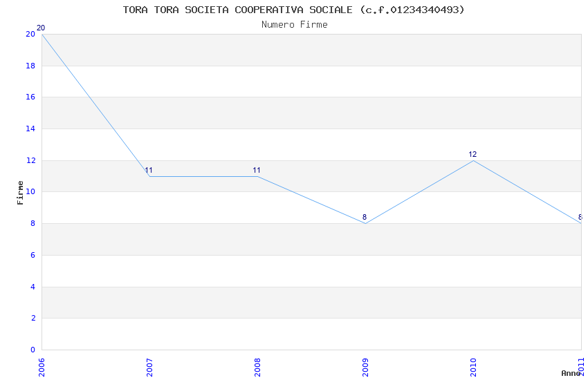Click the y-axis tick label 14
This screenshot has height=380, width=588.
click(x=30, y=129)
